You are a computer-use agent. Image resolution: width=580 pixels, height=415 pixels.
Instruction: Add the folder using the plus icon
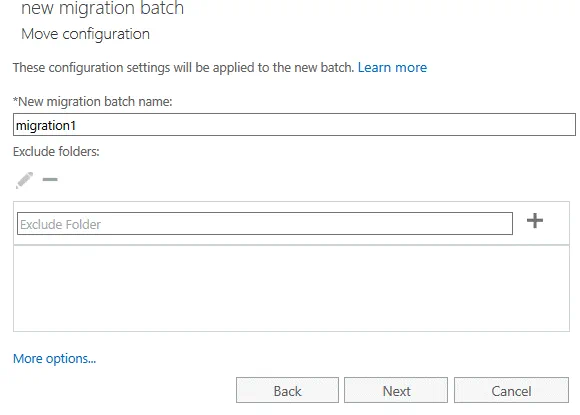pos(535,221)
